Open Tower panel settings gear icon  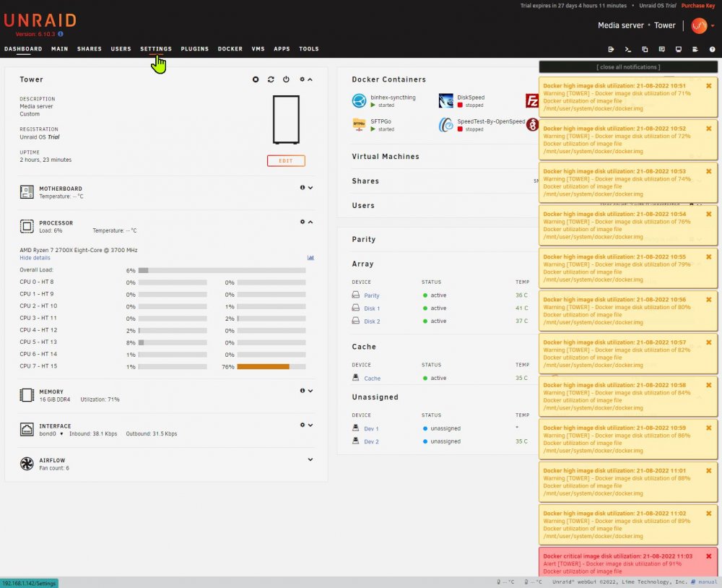click(x=302, y=79)
